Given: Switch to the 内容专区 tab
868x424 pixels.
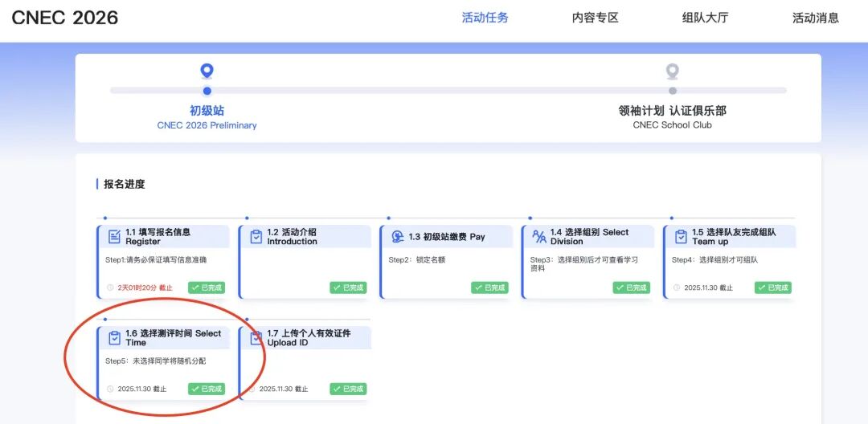Looking at the screenshot, I should pyautogui.click(x=595, y=18).
